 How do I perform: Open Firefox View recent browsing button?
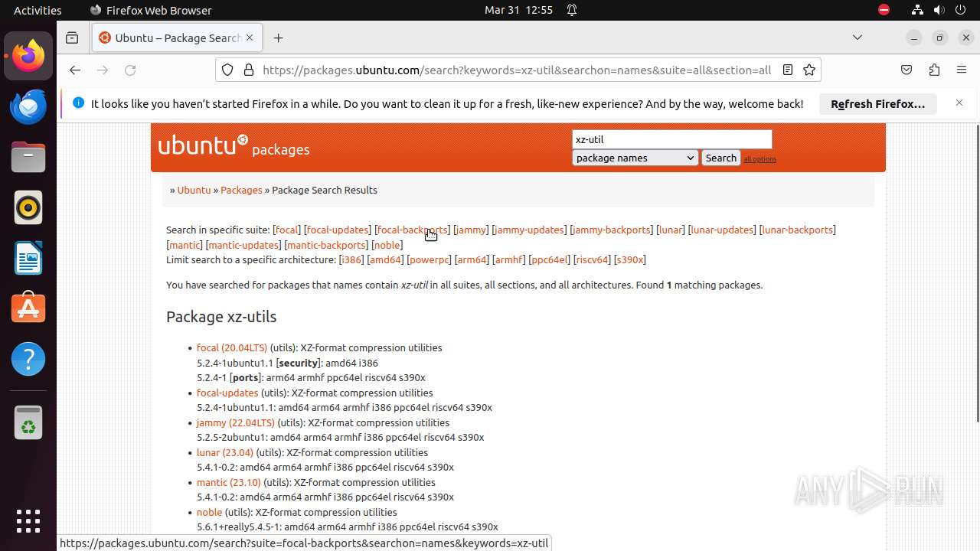[x=72, y=37]
